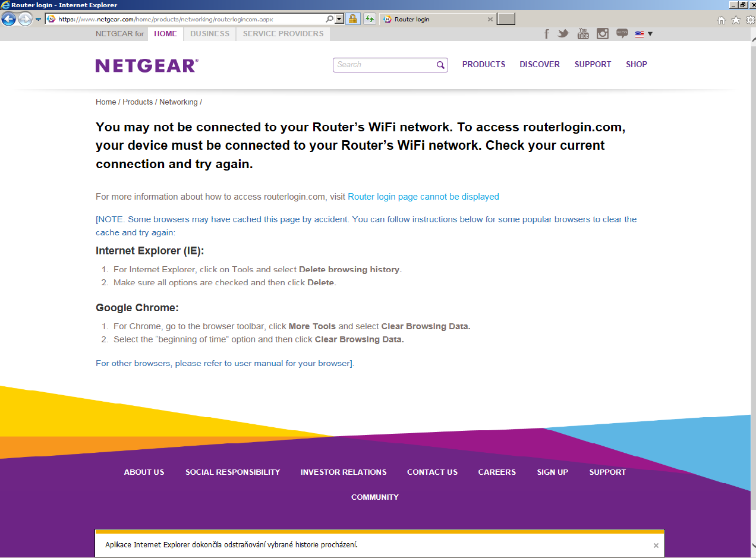
Task: Click the search magnifier icon in site search
Action: point(440,65)
